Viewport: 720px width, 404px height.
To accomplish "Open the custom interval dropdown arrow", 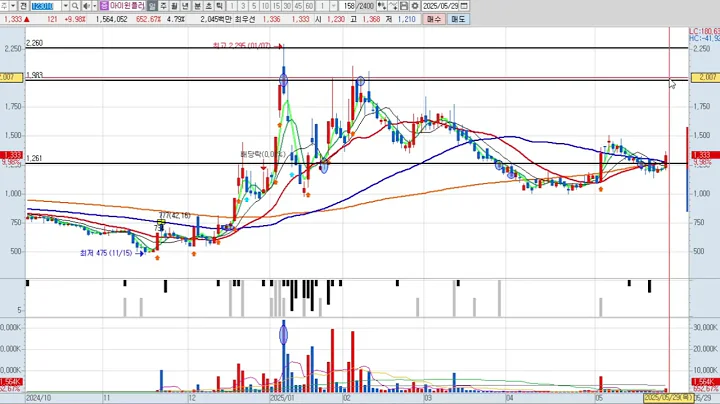I will pyautogui.click(x=334, y=6).
